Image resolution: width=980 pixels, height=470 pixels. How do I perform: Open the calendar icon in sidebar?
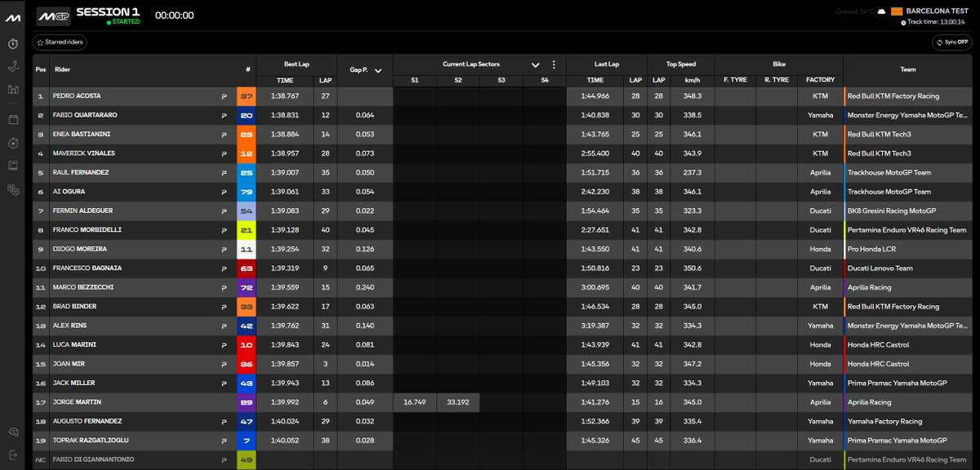[x=12, y=119]
